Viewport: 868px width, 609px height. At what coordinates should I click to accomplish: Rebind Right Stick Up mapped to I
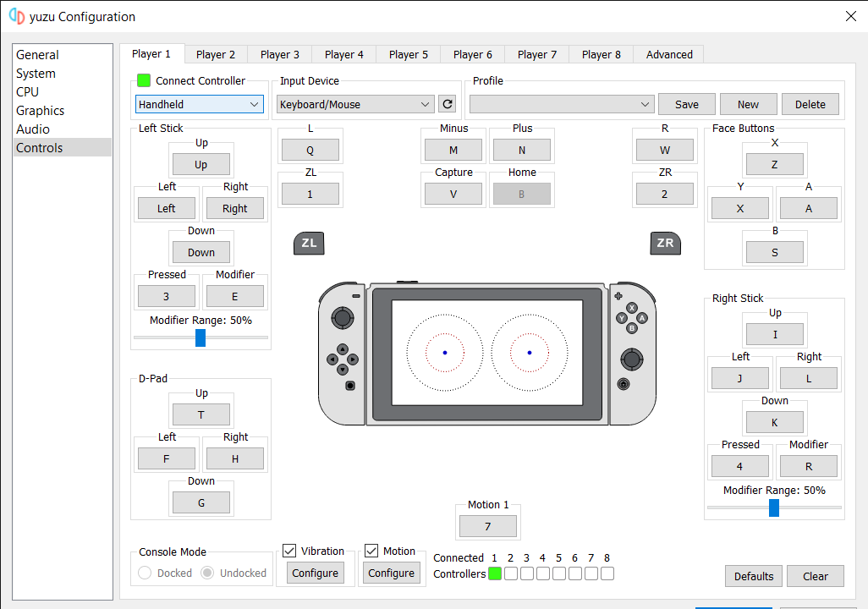click(774, 334)
